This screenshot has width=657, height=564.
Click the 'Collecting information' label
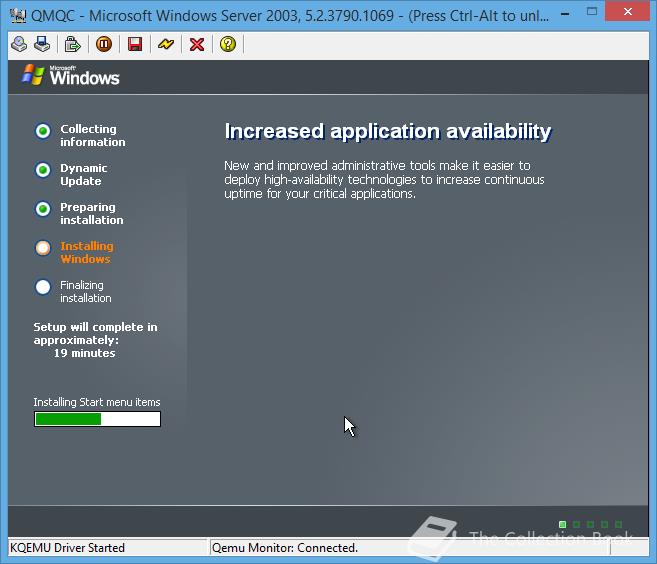click(93, 135)
